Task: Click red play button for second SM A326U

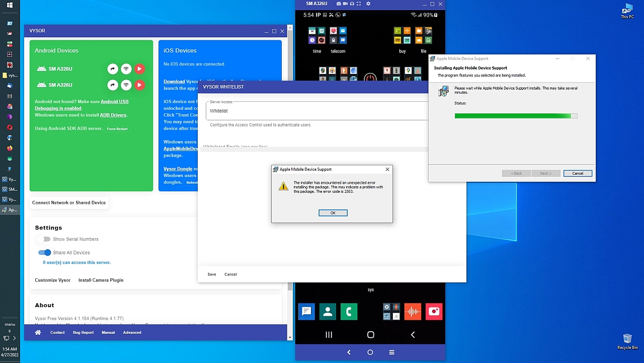Action: point(139,85)
